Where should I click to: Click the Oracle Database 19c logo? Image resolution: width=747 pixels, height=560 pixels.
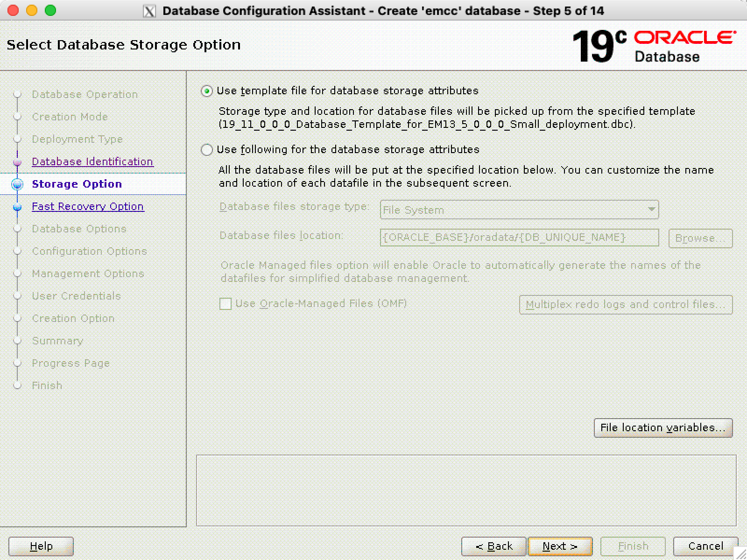654,45
